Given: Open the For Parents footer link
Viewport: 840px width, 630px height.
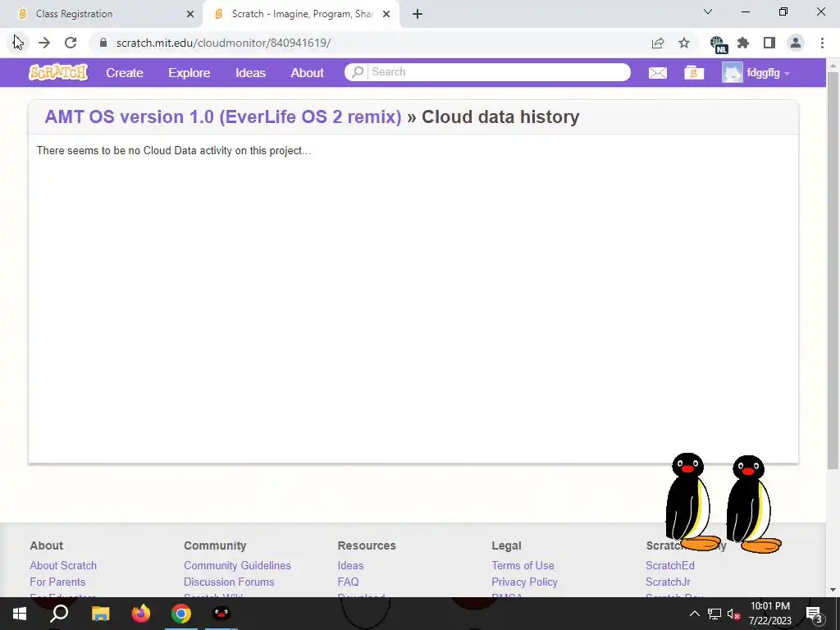Looking at the screenshot, I should coord(57,582).
